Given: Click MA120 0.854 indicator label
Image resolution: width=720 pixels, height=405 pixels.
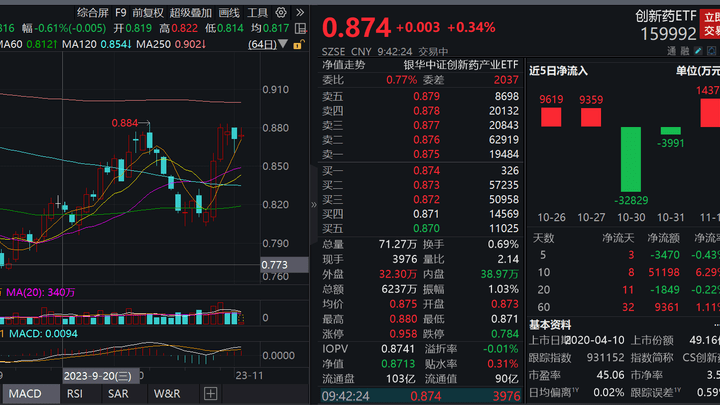Looking at the screenshot, I should (96, 45).
